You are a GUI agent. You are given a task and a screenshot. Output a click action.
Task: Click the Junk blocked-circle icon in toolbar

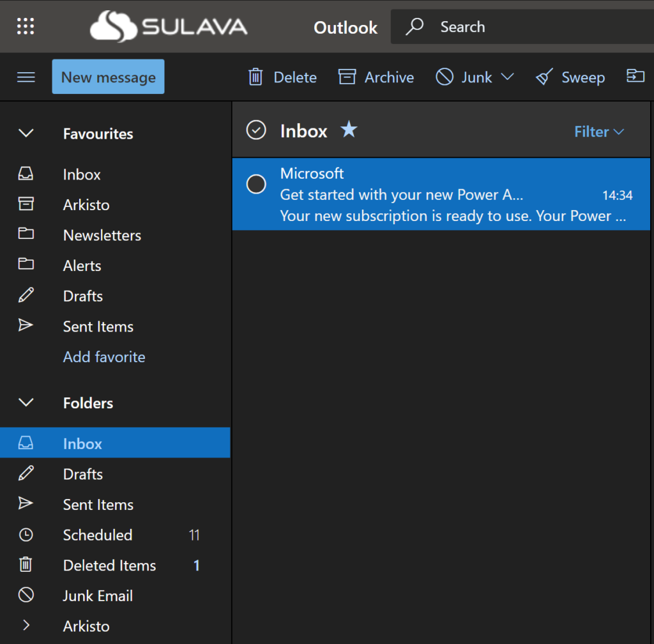pos(445,77)
